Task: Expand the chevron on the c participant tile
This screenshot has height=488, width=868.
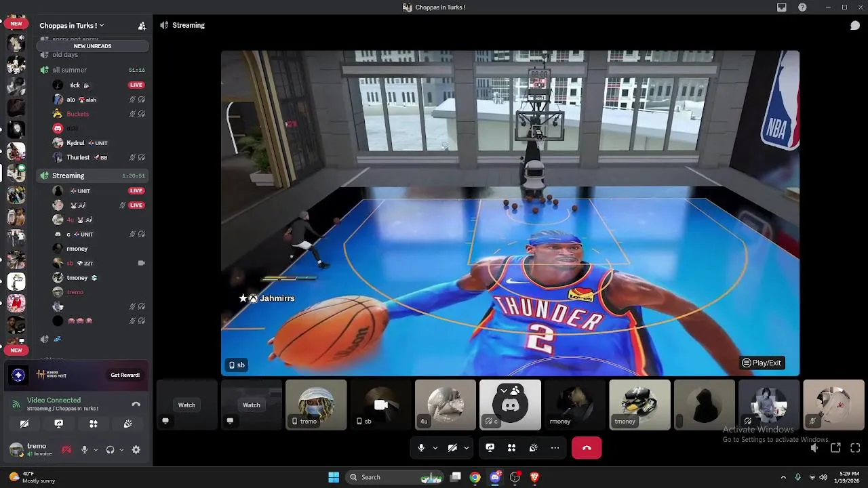Action: pos(504,391)
